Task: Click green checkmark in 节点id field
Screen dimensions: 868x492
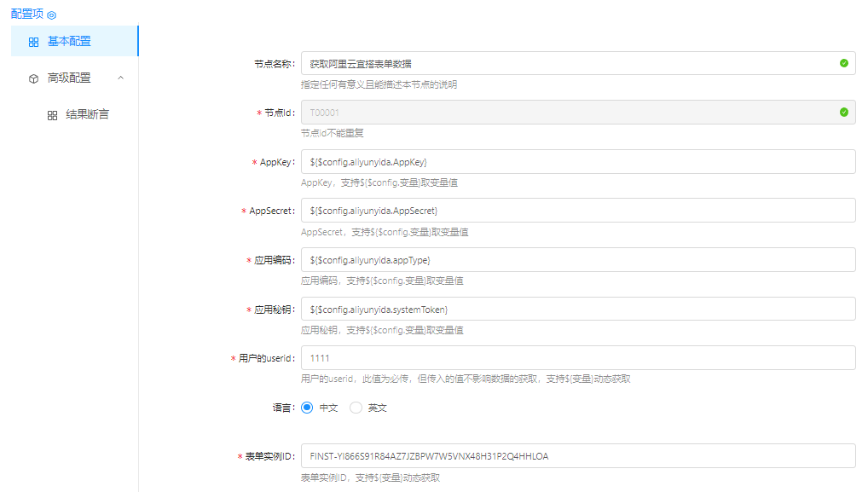Action: 843,112
